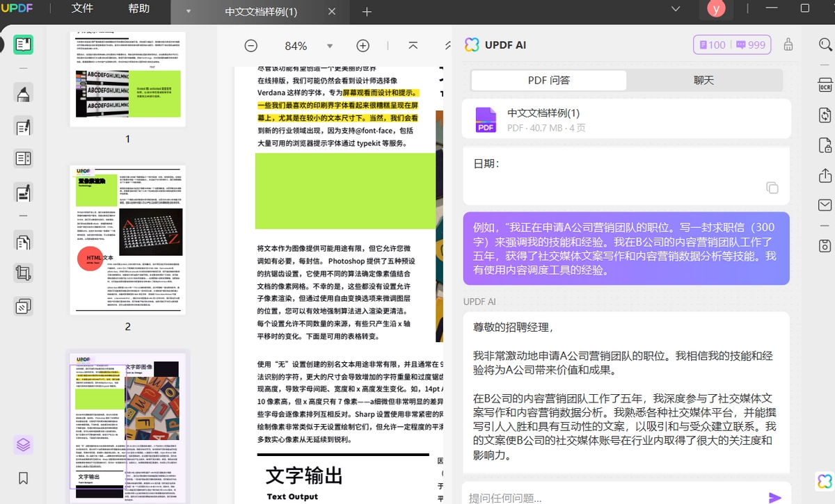Open the search icon at top right
835x504 pixels.
click(825, 44)
